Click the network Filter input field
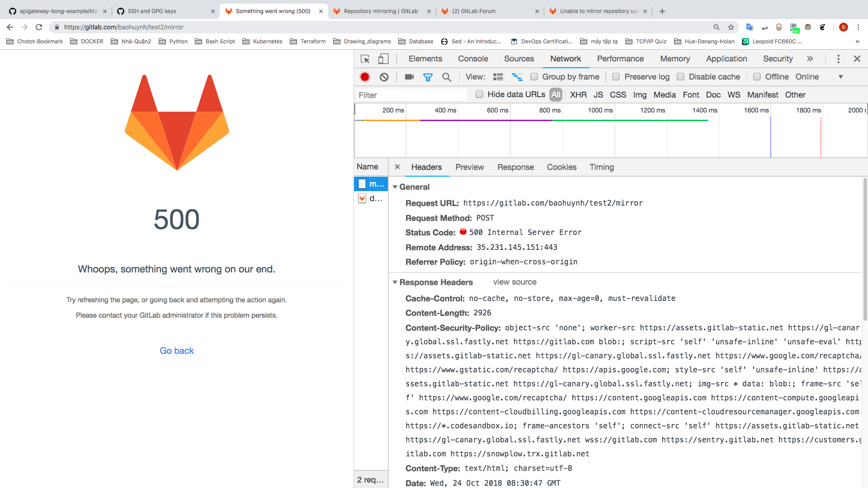Viewport: 868px width, 488px height. tap(411, 95)
